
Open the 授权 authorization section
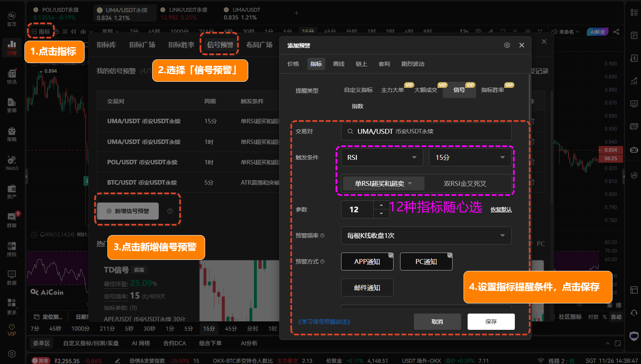click(12, 249)
